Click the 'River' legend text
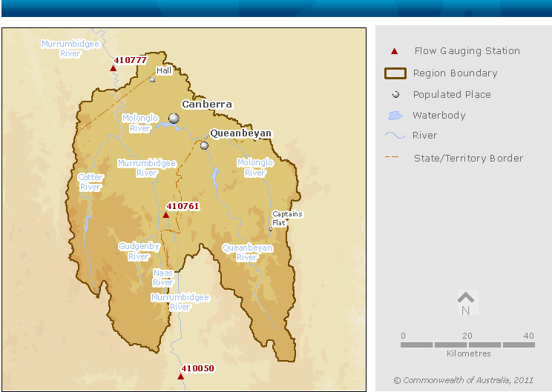This screenshot has height=392, width=552. 424,136
